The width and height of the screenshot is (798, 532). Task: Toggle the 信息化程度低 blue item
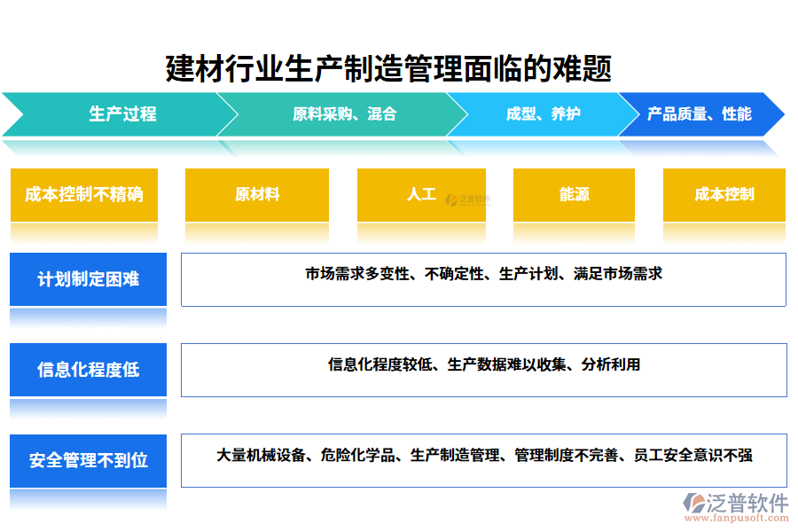[x=87, y=370]
